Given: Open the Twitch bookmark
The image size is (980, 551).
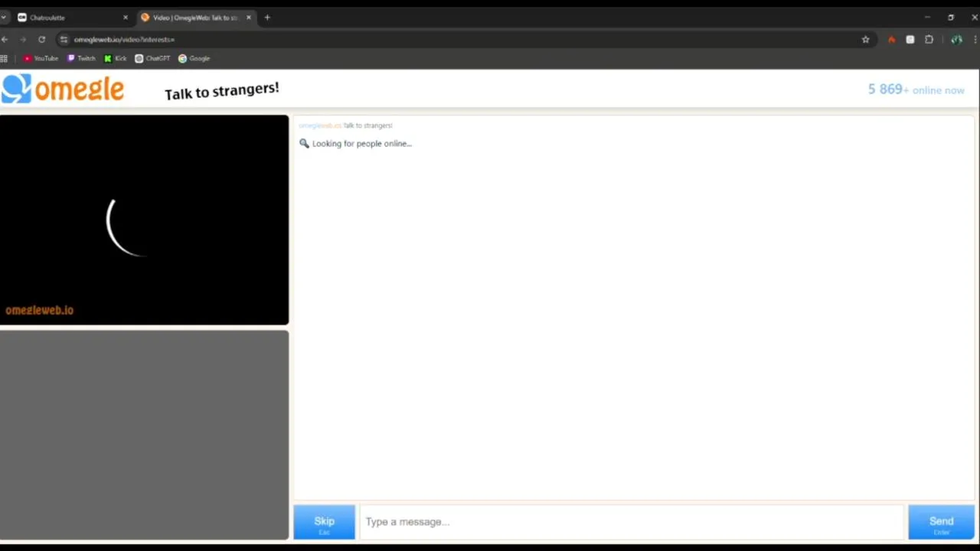Looking at the screenshot, I should (81, 58).
